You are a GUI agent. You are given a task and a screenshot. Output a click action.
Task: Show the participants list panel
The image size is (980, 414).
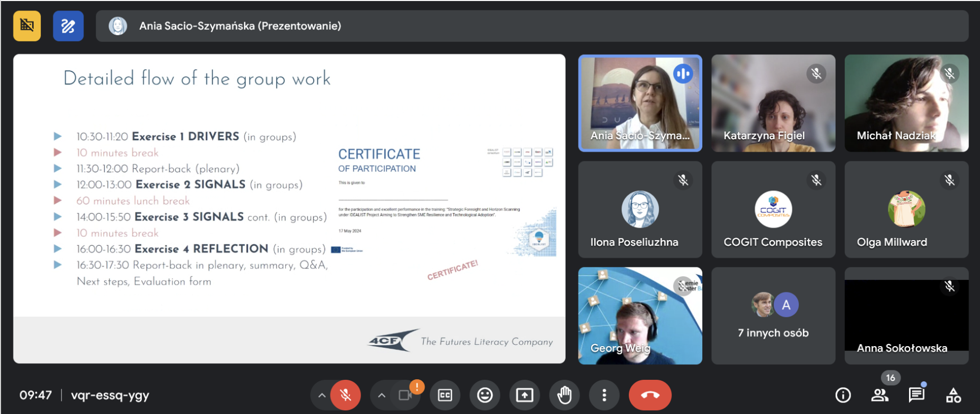click(x=879, y=395)
